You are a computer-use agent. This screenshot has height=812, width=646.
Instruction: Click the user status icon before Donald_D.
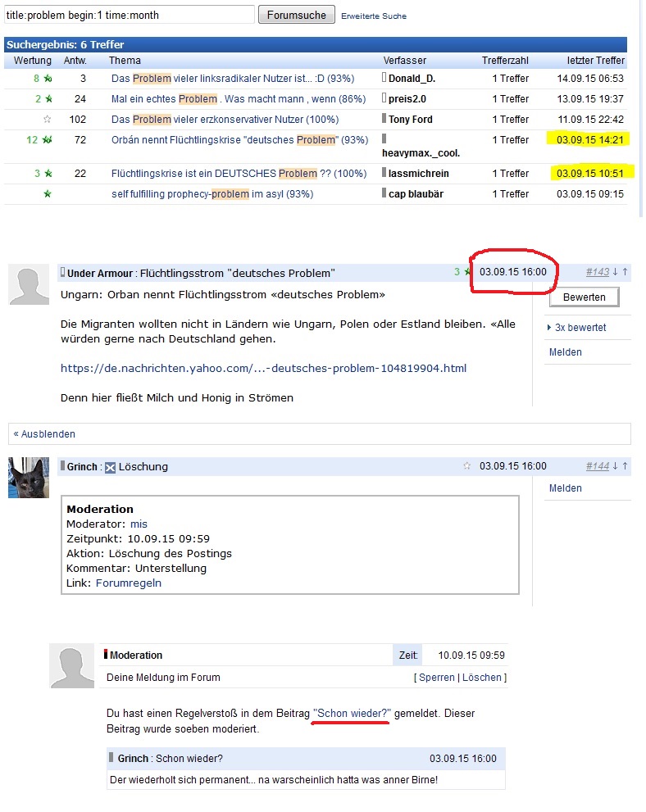pyautogui.click(x=384, y=78)
